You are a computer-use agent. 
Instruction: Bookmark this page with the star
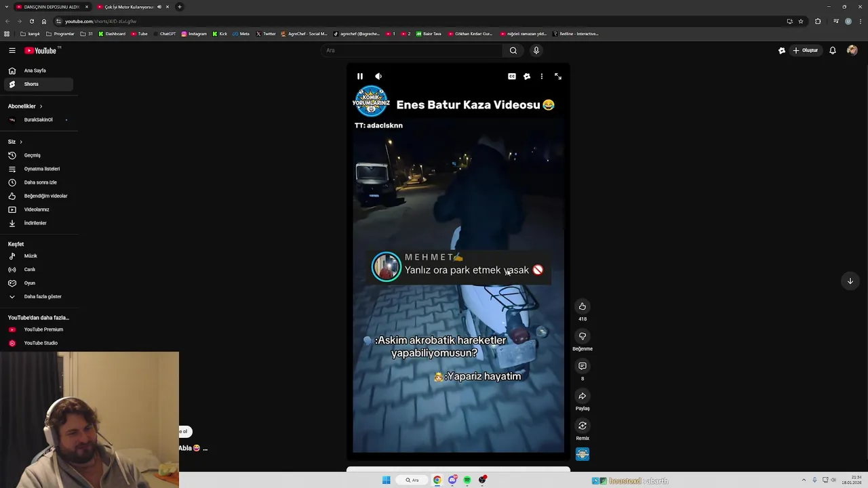pyautogui.click(x=801, y=21)
